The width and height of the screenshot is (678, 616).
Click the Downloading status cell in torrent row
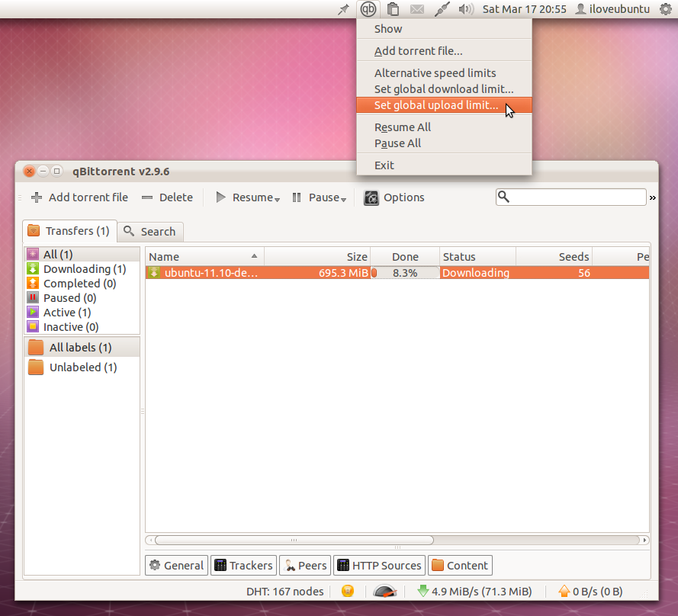point(476,273)
